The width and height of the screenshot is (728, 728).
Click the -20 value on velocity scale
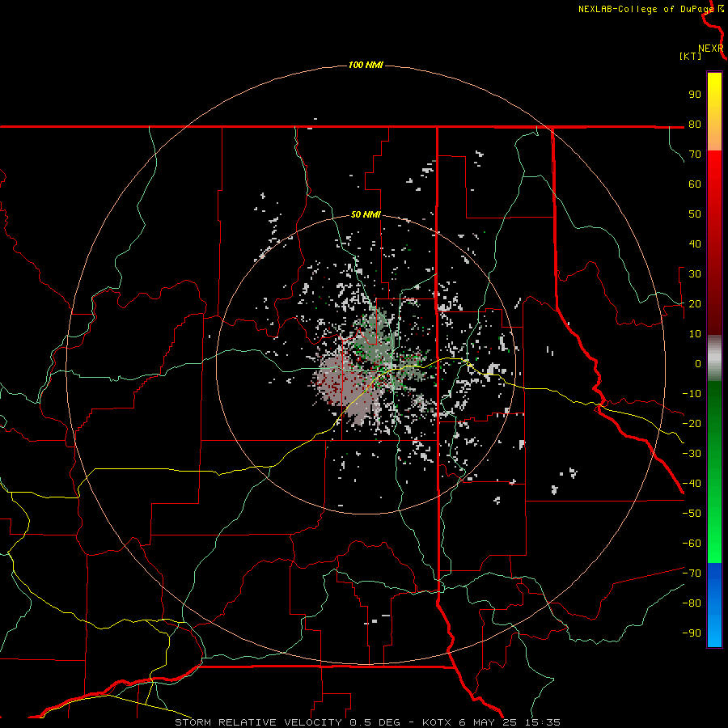click(x=692, y=423)
